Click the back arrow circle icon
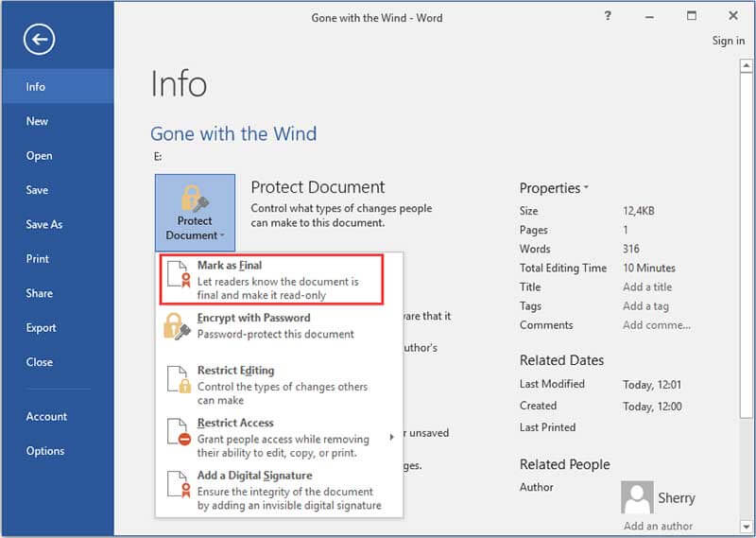 pyautogui.click(x=39, y=40)
